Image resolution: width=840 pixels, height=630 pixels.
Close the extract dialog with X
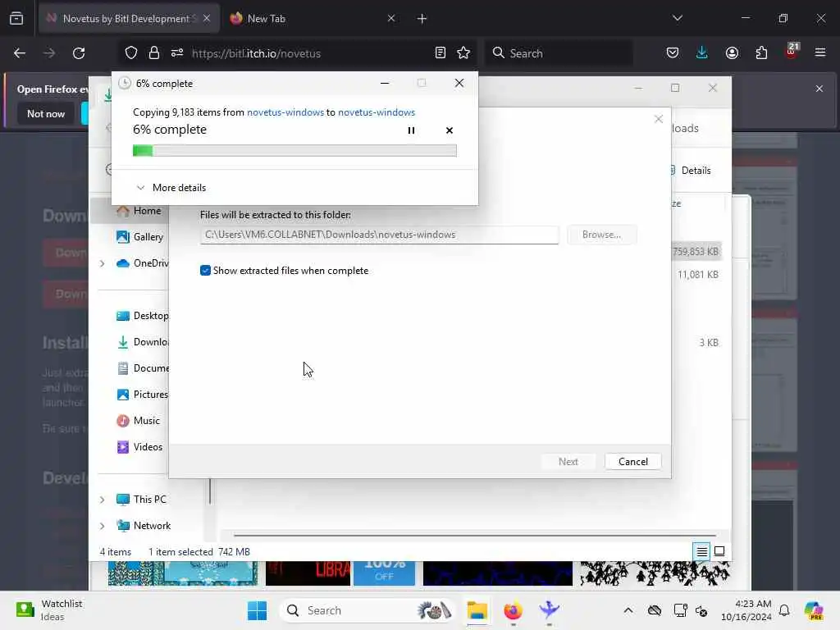[659, 119]
